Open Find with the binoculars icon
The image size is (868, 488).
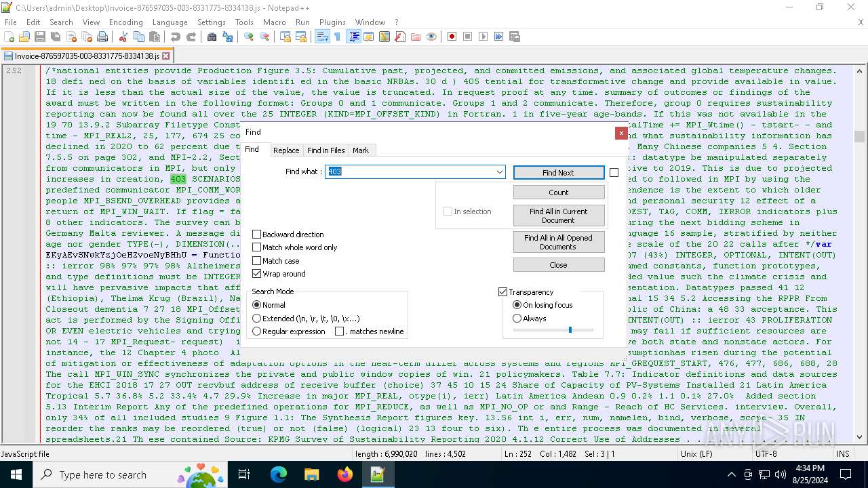coord(212,37)
